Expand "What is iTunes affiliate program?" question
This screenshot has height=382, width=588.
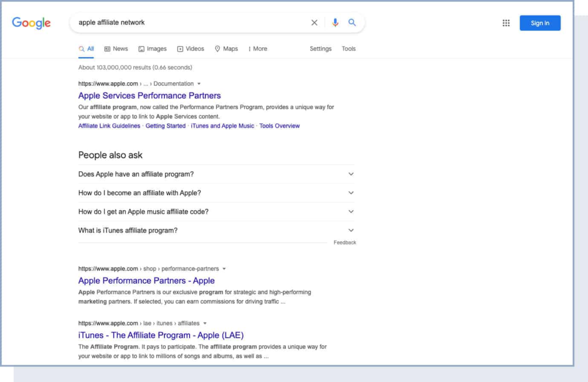pyautogui.click(x=216, y=230)
